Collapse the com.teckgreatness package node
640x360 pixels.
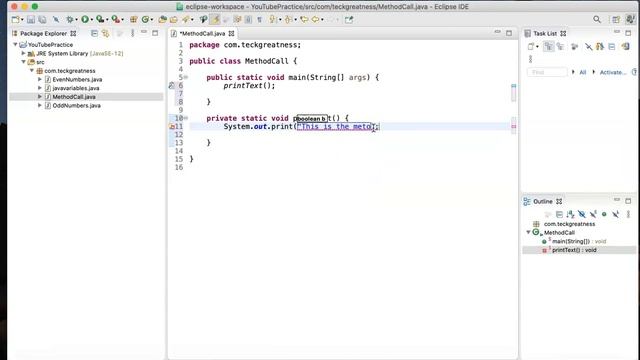coord(31,71)
